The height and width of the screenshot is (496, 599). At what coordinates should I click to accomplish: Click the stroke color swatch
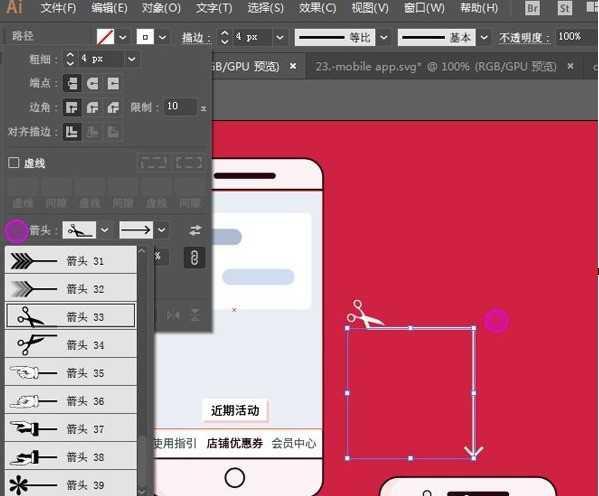click(x=145, y=37)
